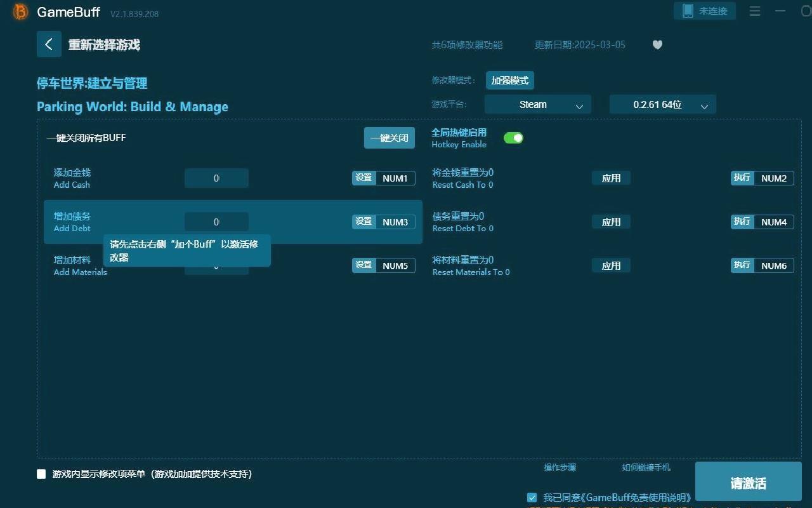Uncheck the GameBuff disclaimer agreement checkbox
The image size is (812, 508).
(532, 497)
